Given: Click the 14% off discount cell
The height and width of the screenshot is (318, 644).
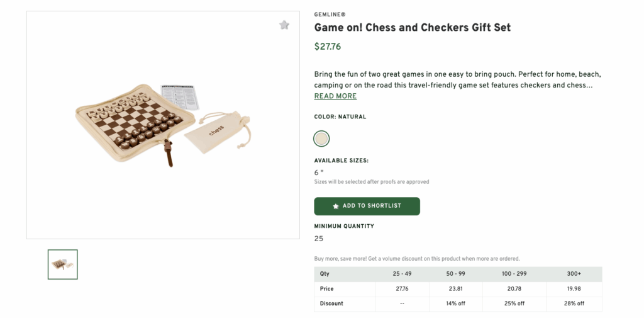Looking at the screenshot, I should [455, 304].
